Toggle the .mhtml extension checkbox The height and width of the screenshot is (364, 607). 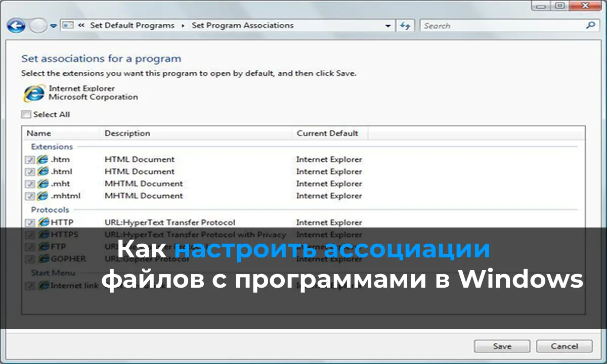[x=30, y=196]
